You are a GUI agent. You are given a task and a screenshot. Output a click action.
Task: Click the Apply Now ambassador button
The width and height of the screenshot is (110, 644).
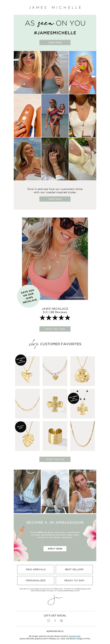pos(55,549)
